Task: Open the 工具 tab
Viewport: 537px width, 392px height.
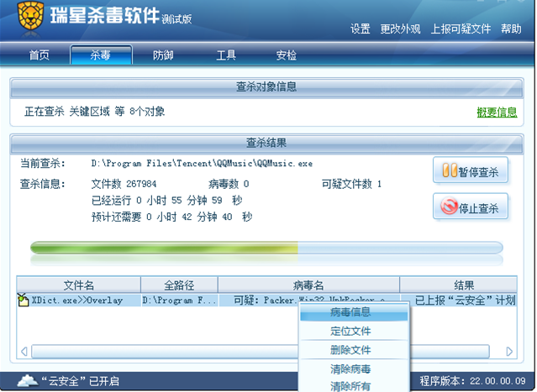Action: click(x=226, y=55)
